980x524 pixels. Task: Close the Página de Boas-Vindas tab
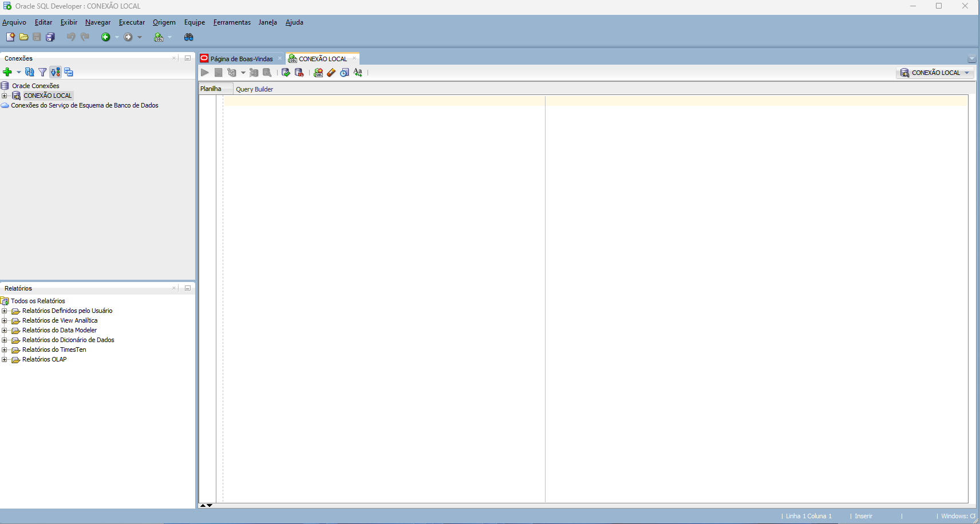(x=280, y=58)
